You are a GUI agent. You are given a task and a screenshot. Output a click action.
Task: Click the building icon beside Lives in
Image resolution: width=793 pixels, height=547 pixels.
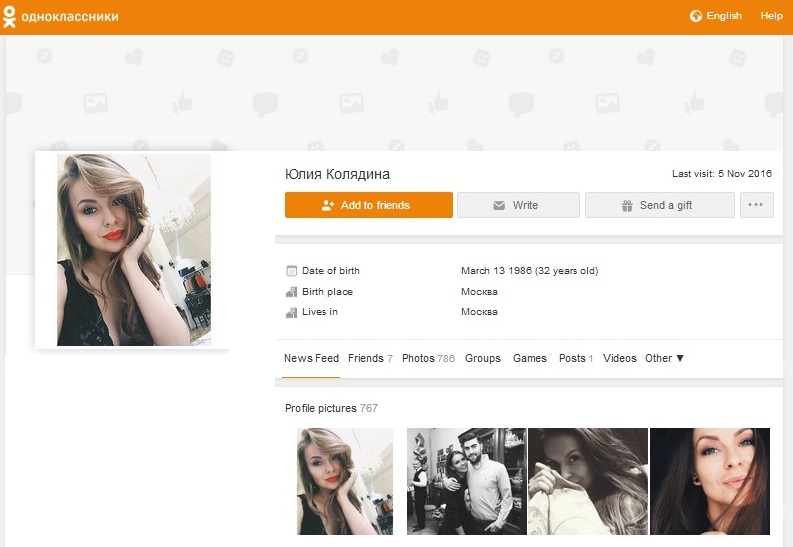291,313
